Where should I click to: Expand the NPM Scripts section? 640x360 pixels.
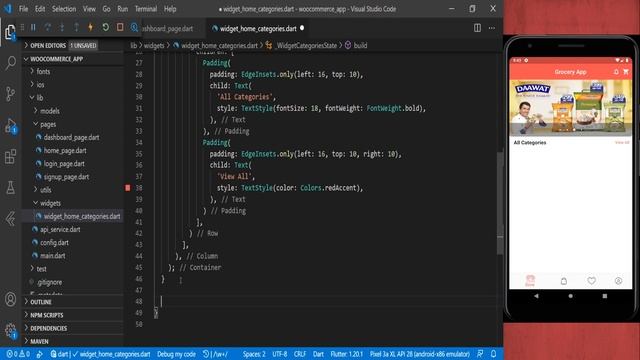pyautogui.click(x=73, y=315)
